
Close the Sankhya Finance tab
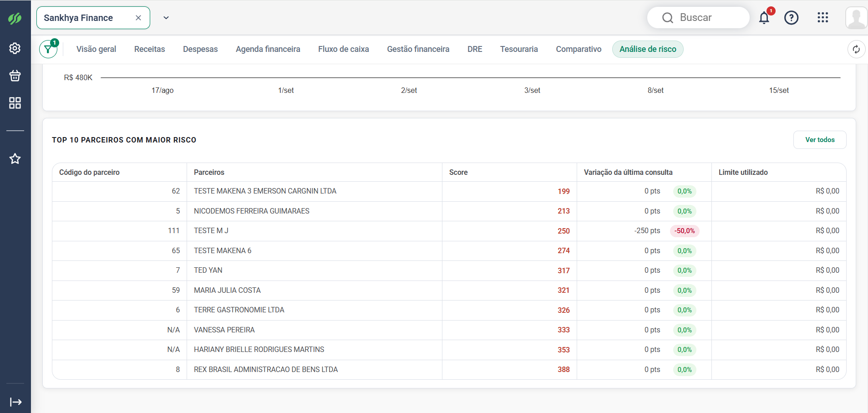click(138, 18)
